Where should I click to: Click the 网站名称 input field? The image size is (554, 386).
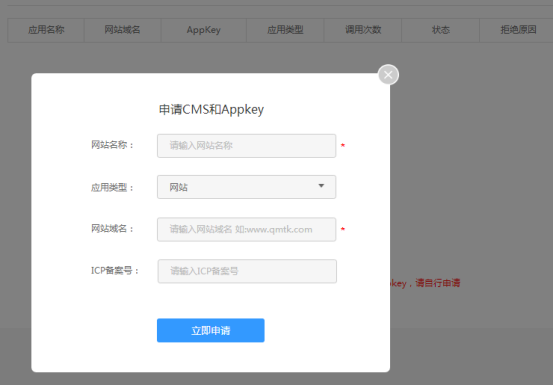point(246,146)
